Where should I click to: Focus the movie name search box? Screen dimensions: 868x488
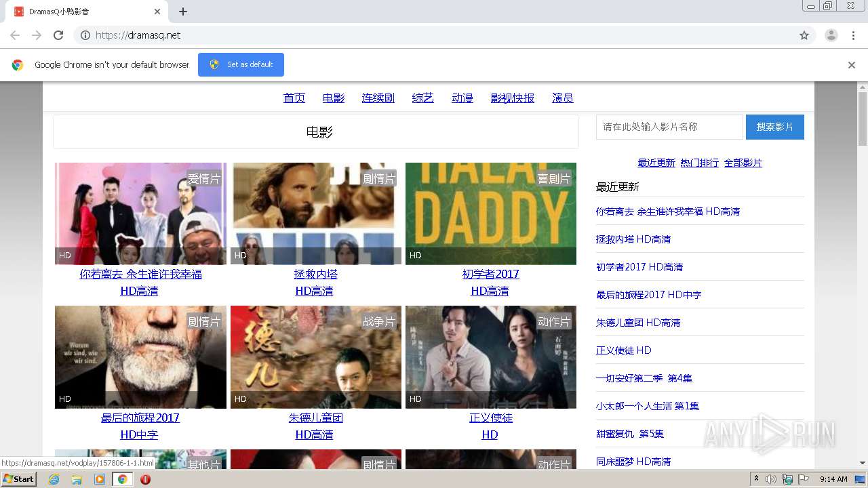coord(669,127)
